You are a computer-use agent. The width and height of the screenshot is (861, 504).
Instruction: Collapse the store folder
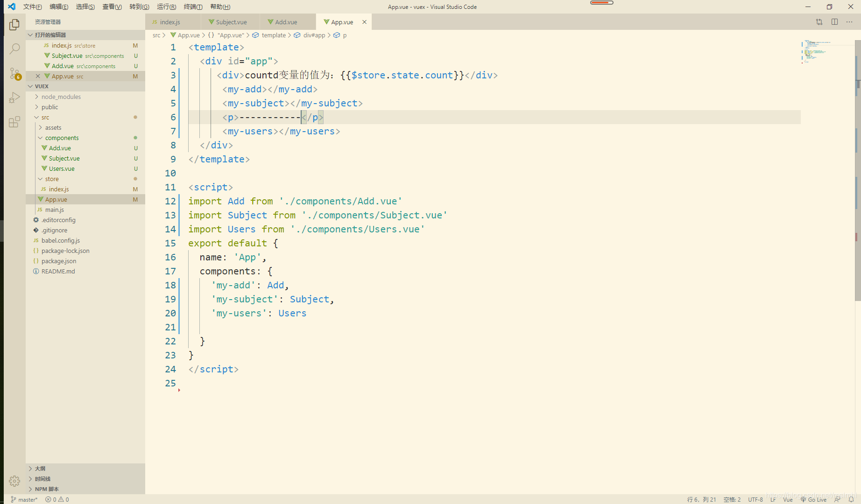(85, 179)
